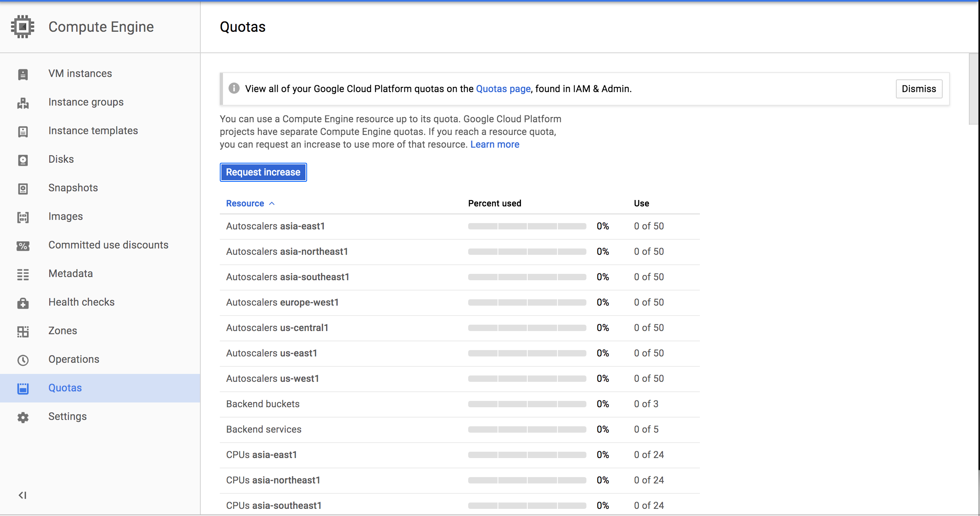Click the Autoscalers us-central1 usage bar

click(x=527, y=328)
